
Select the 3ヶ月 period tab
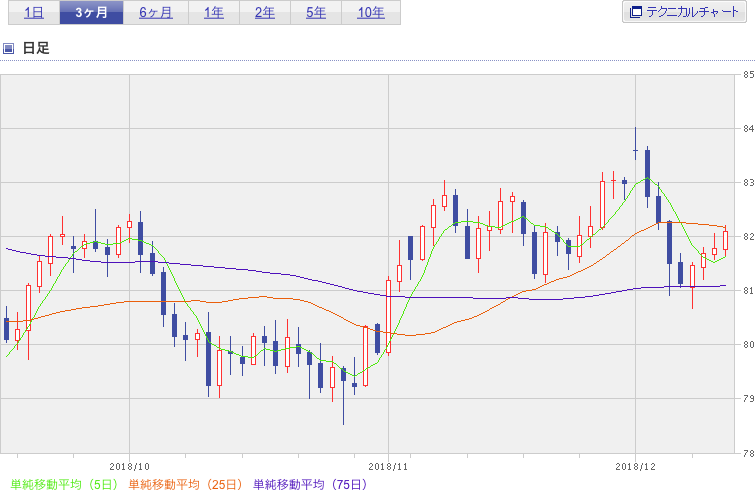pos(91,13)
